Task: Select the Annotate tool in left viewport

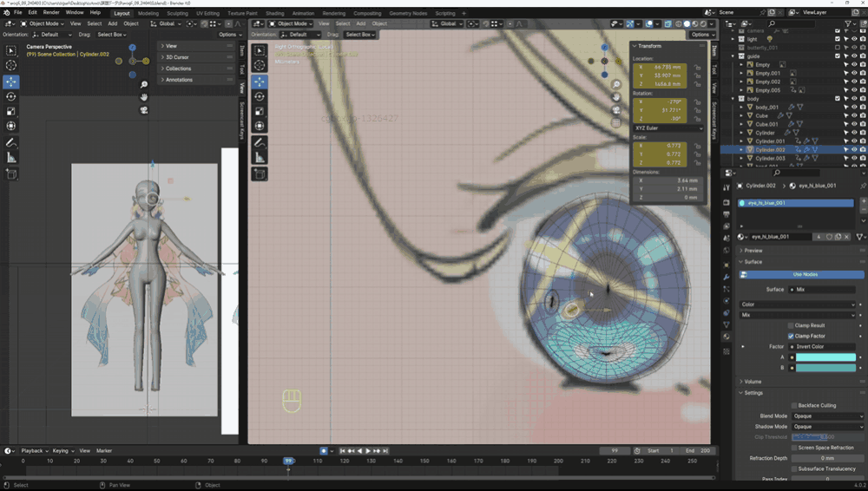Action: 11,142
